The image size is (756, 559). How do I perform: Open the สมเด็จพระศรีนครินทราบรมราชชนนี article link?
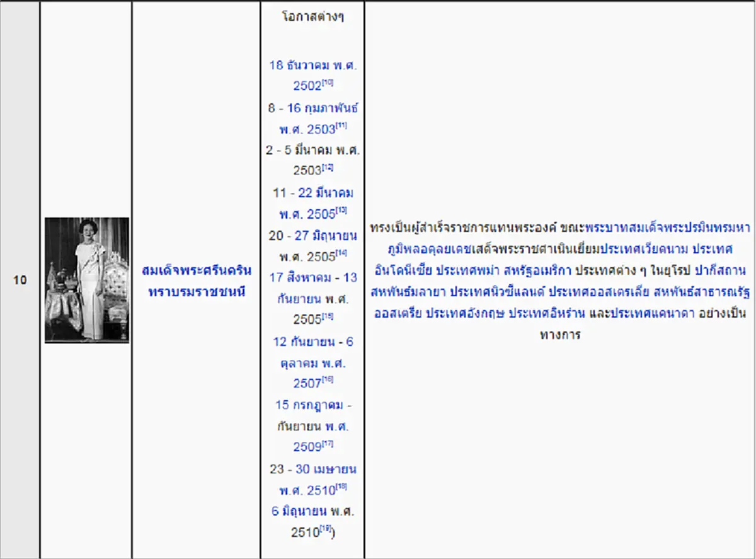pyautogui.click(x=197, y=281)
